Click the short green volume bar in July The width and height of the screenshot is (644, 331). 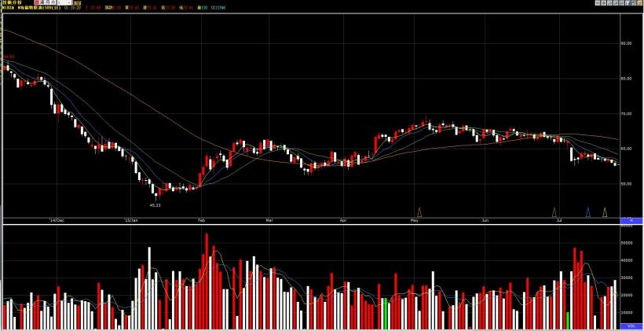pos(568,320)
